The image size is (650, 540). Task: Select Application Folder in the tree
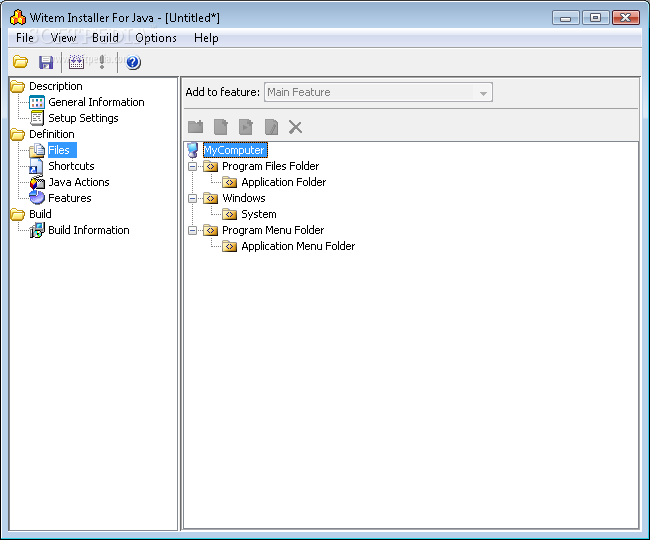point(284,182)
